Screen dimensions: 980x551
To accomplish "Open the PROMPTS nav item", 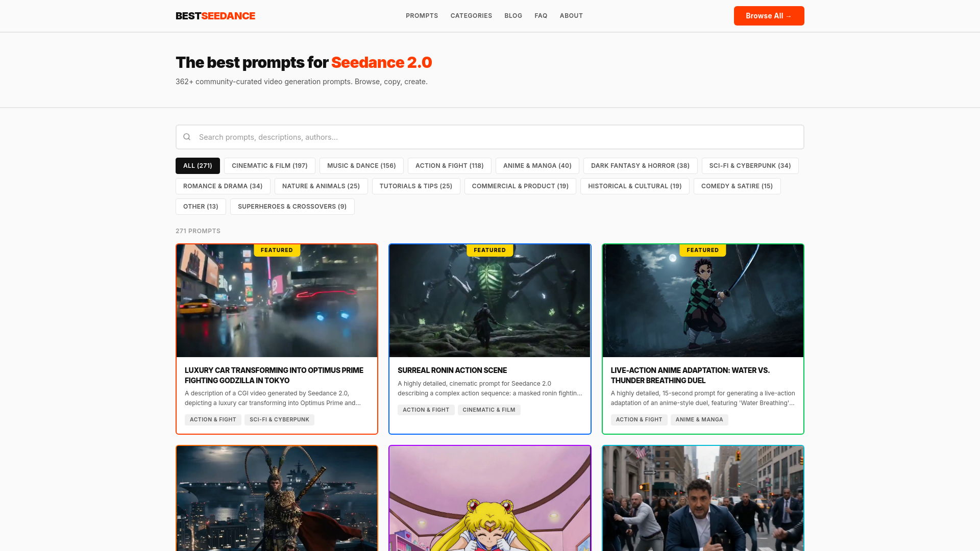I will [x=422, y=16].
